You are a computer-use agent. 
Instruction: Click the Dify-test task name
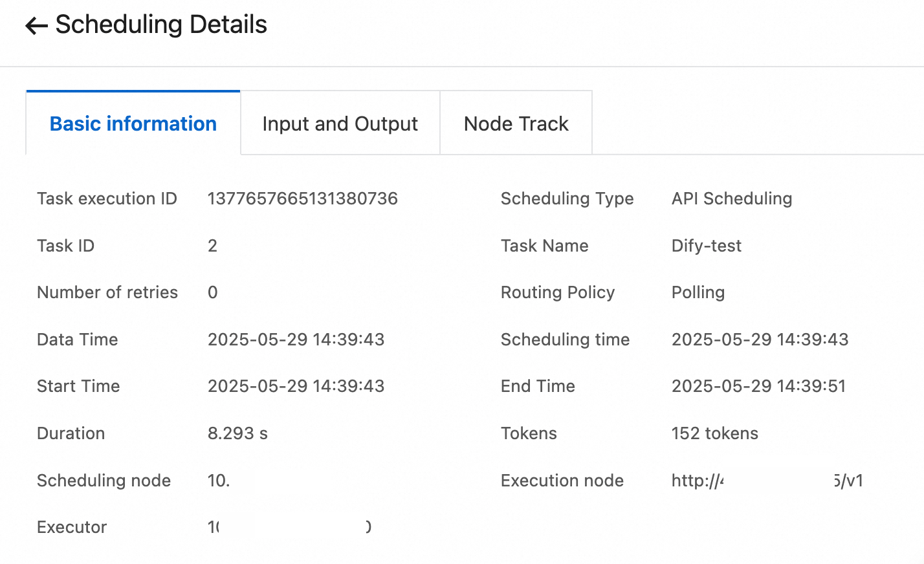pos(706,246)
